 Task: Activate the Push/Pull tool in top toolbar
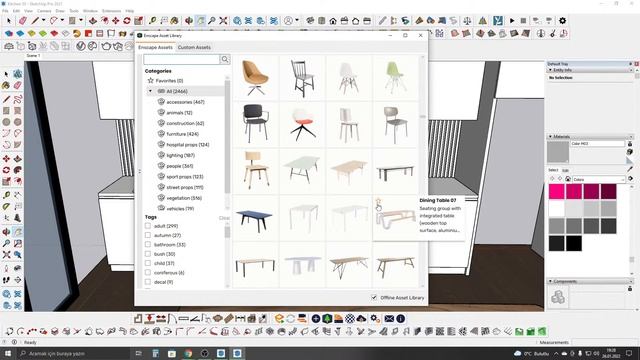coord(93,20)
